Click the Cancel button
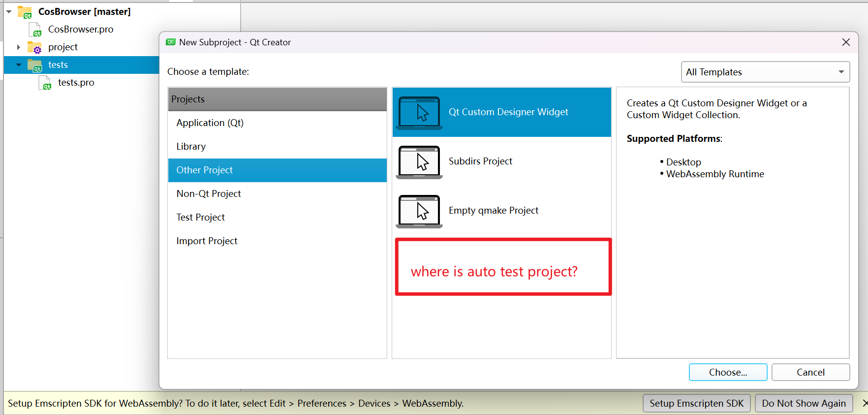The image size is (868, 415). pos(810,372)
